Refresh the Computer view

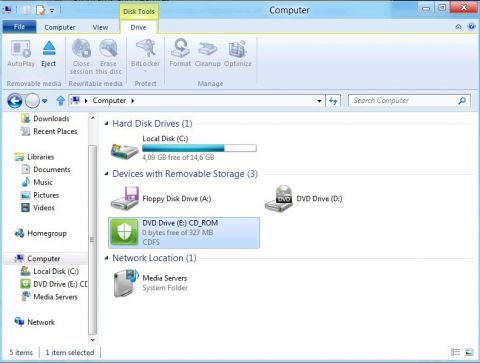click(333, 101)
